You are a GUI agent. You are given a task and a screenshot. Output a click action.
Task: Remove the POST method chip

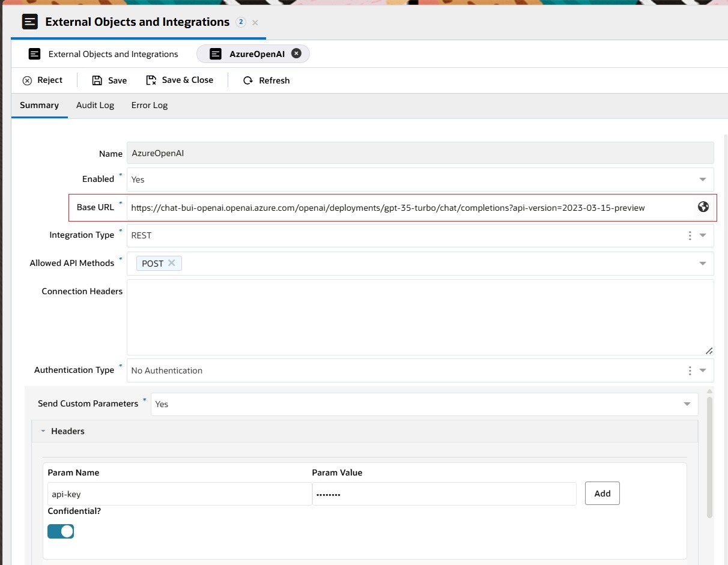(x=171, y=263)
